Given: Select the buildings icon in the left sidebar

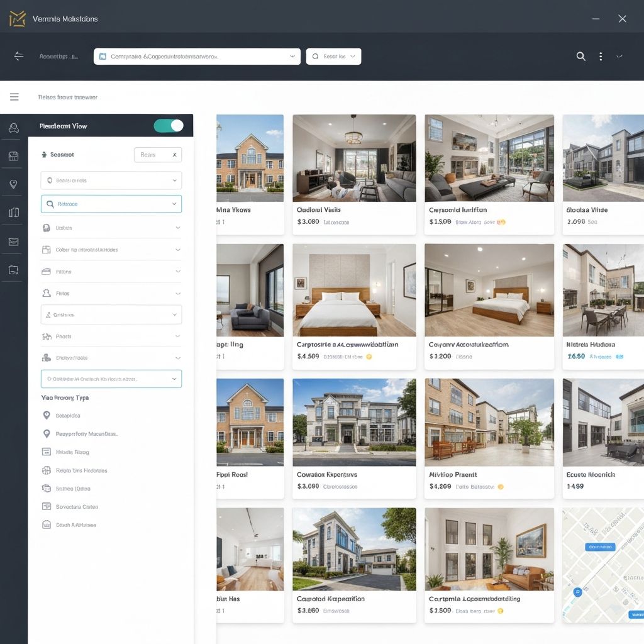Looking at the screenshot, I should click(x=13, y=213).
